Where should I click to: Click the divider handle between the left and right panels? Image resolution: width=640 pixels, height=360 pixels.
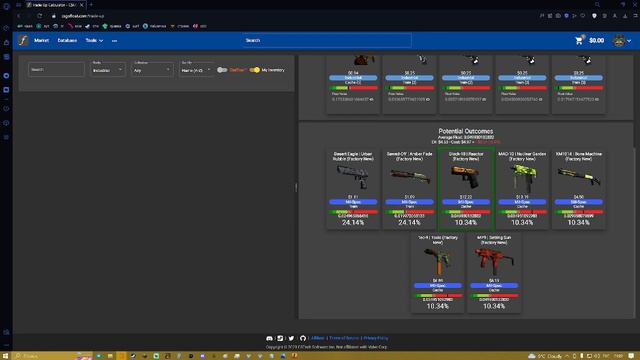pyautogui.click(x=296, y=187)
